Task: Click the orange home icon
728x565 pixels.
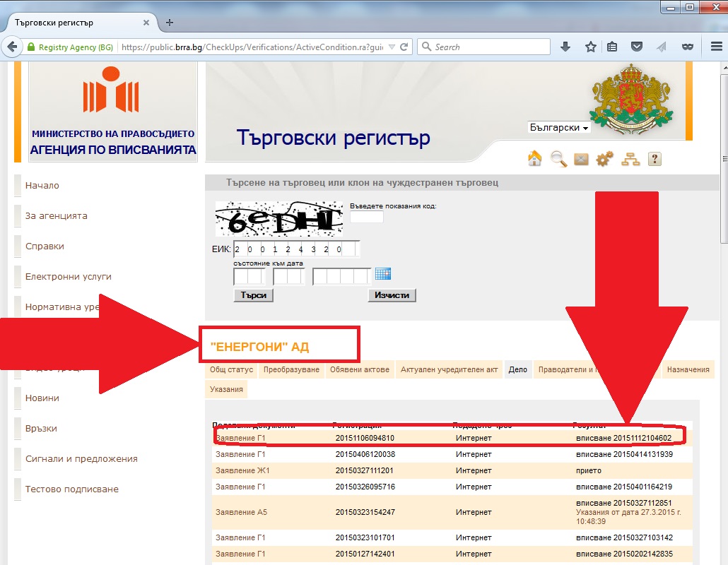Action: (x=535, y=159)
